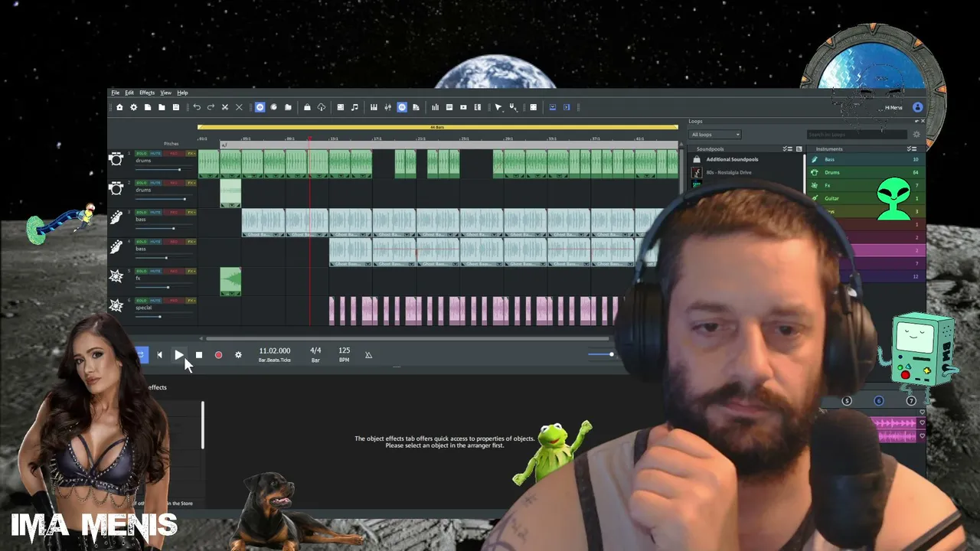Mute track 2 drums
This screenshot has width=980, height=551.
tap(155, 183)
